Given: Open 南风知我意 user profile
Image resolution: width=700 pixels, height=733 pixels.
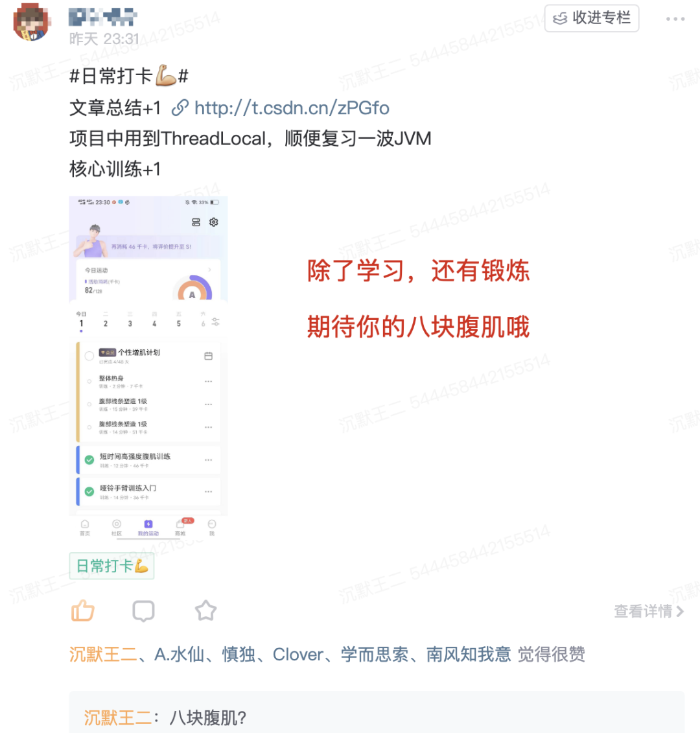Looking at the screenshot, I should [x=469, y=655].
